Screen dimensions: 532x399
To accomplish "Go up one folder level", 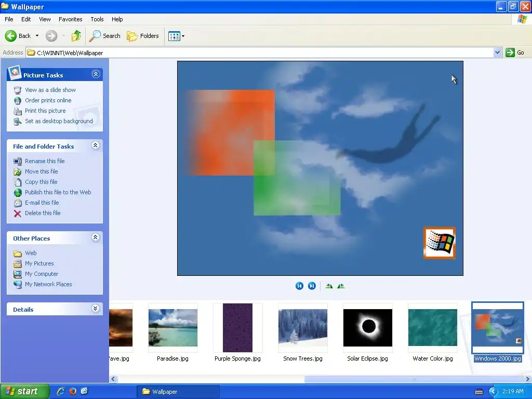I will pos(76,36).
